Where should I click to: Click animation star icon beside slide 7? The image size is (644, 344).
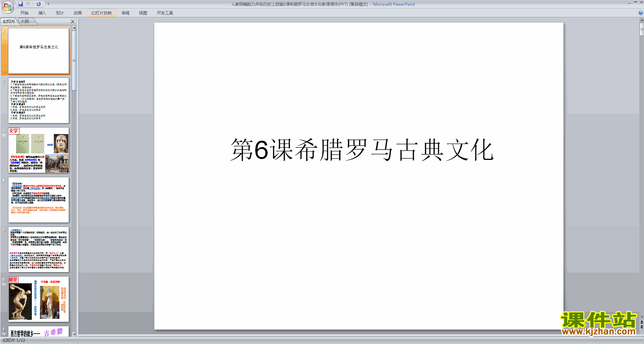pyautogui.click(x=4, y=334)
